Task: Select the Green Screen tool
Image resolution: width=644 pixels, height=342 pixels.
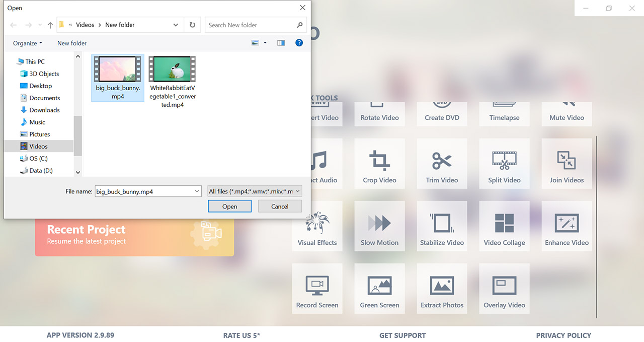Action: point(379,288)
